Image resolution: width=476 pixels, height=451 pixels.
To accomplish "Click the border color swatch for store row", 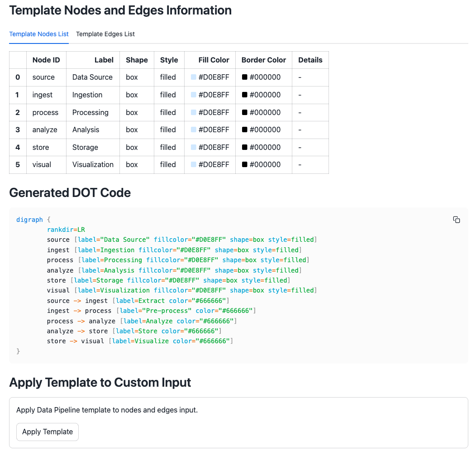I will [244, 147].
